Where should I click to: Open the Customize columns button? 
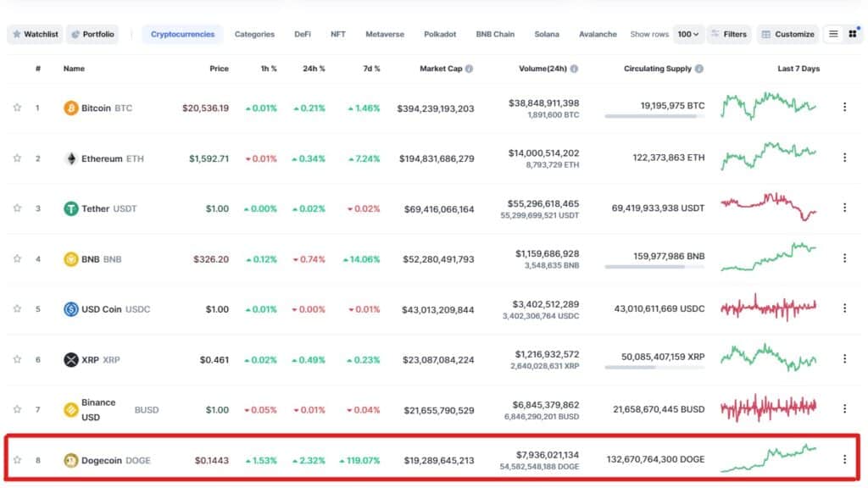pos(787,34)
